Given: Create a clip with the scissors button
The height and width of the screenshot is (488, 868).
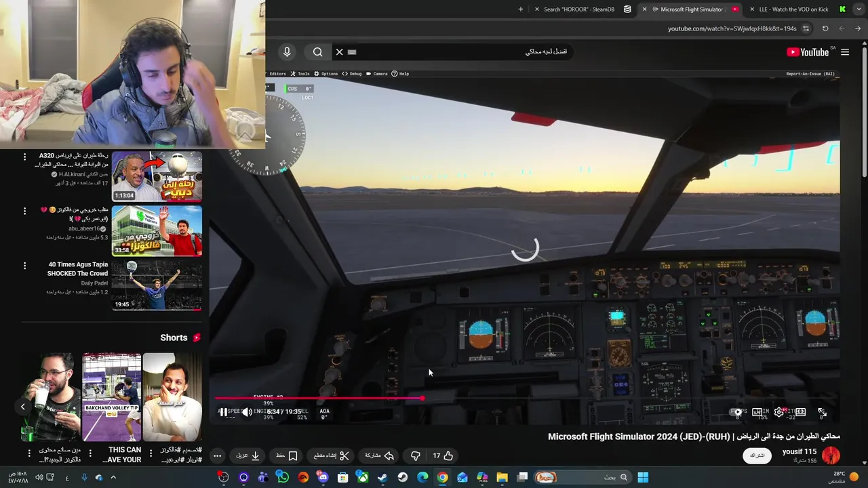Looking at the screenshot, I should 332,456.
